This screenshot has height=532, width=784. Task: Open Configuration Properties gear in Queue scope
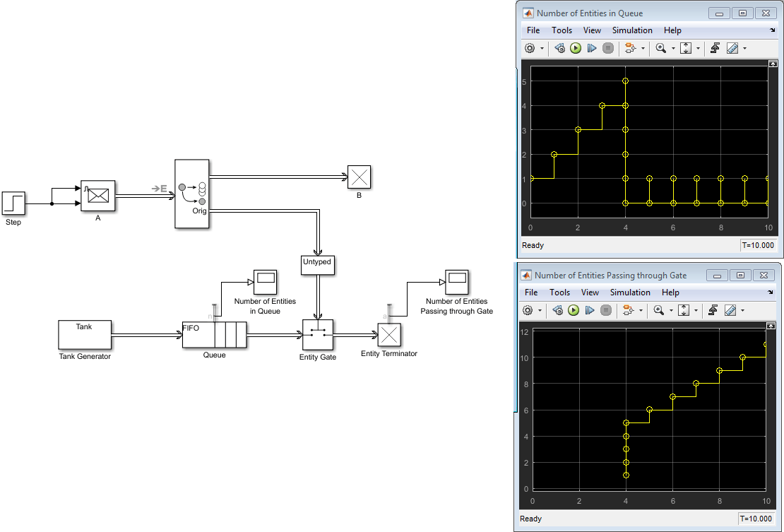tap(530, 48)
